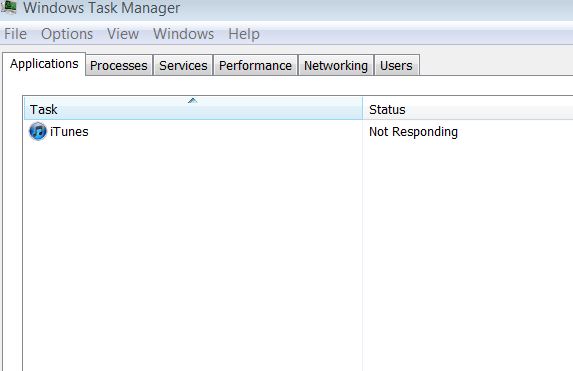Select the iTunes task name
Viewport: 573px width, 371px height.
coord(69,132)
